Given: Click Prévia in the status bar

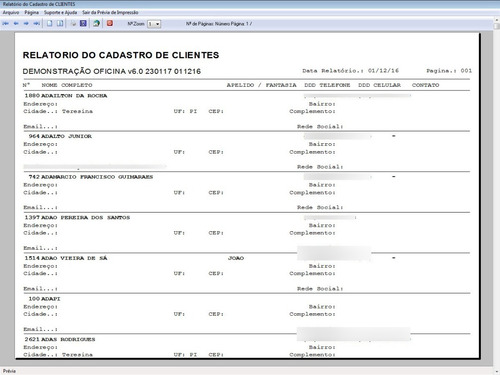Looking at the screenshot, I should tap(9, 371).
